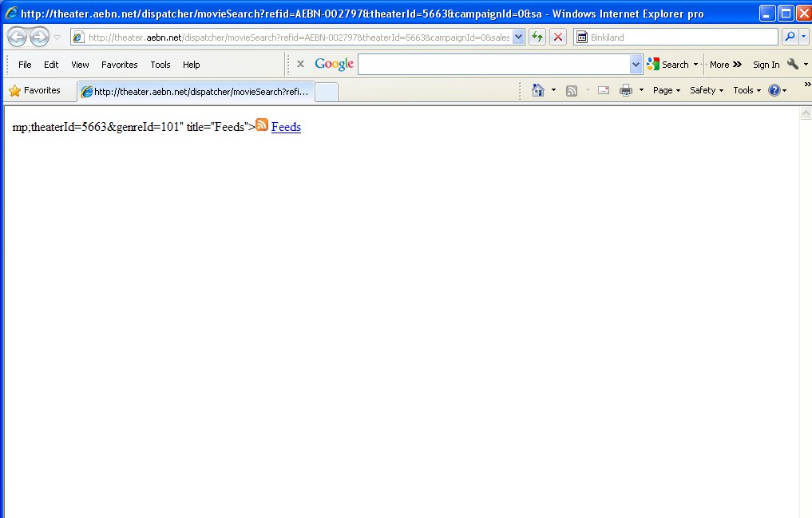Click the Read Mail envelope icon
Viewport: 812px width, 518px height.
tap(604, 90)
